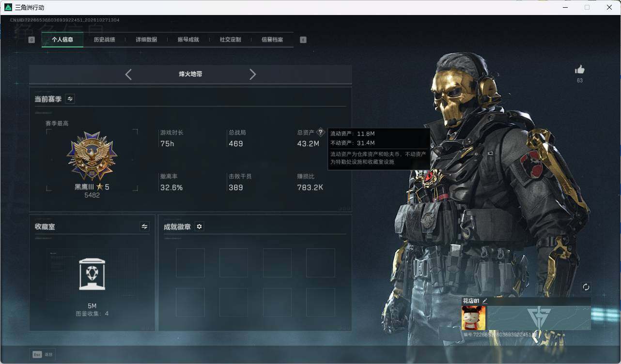Click the 游戏时长 75h value

167,144
